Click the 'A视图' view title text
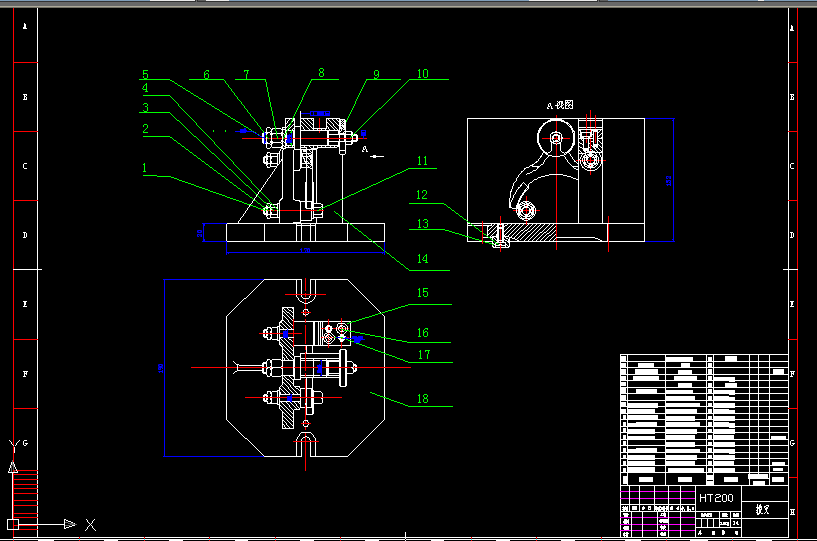This screenshot has height=541, width=817. tap(559, 105)
